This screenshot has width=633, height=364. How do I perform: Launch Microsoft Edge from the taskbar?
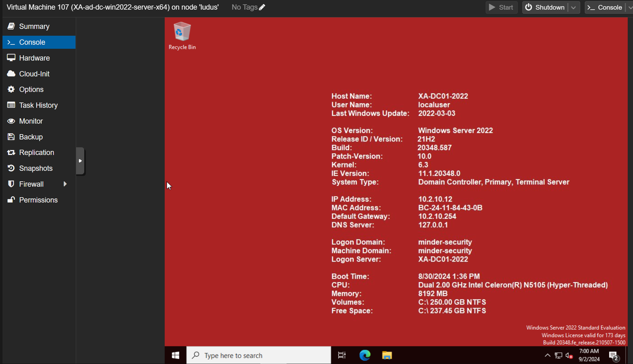pyautogui.click(x=365, y=355)
